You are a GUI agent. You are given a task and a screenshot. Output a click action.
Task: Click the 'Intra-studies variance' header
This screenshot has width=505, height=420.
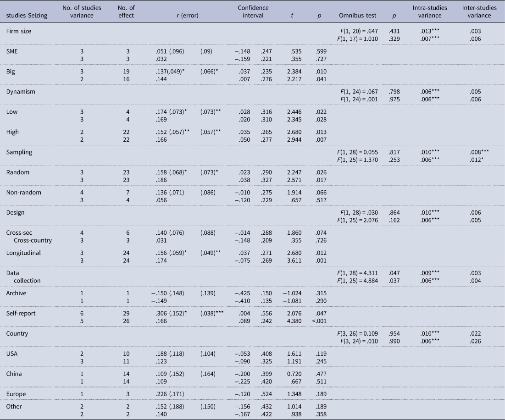(427, 12)
